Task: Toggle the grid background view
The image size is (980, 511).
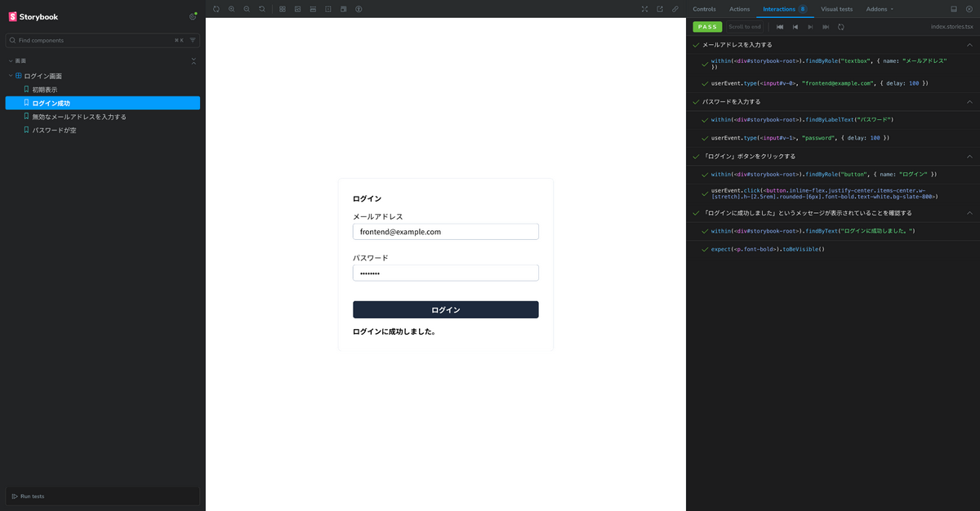Action: click(283, 9)
